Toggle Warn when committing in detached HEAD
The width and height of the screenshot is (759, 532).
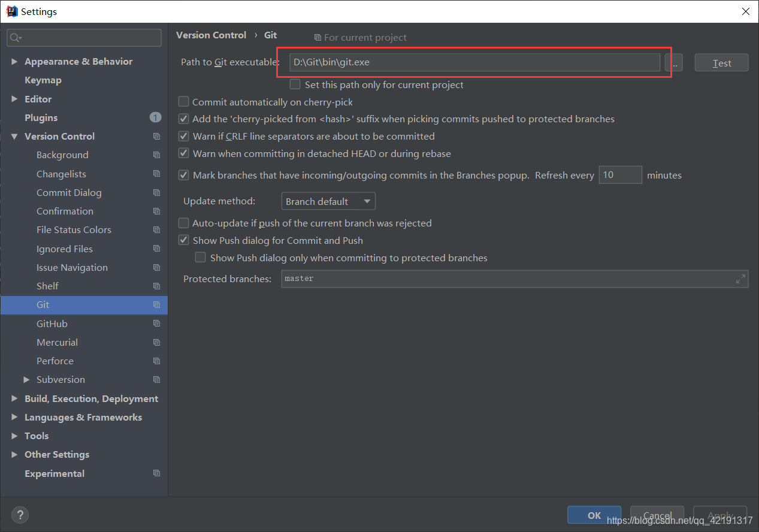[x=184, y=154]
